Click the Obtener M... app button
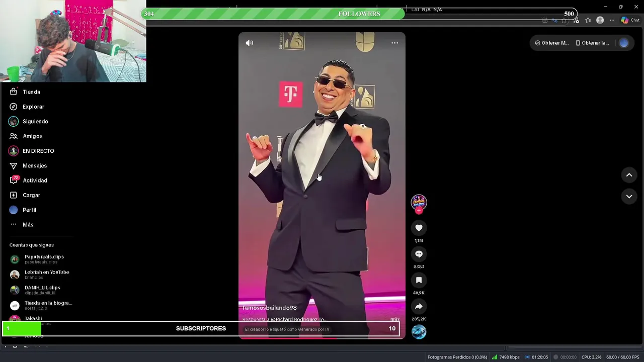The width and height of the screenshot is (644, 362). coord(551,43)
